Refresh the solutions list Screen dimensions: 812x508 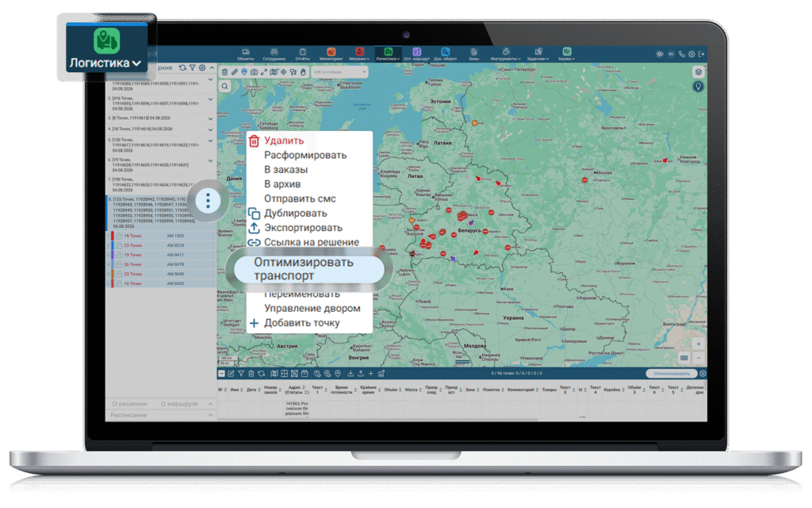[182, 68]
